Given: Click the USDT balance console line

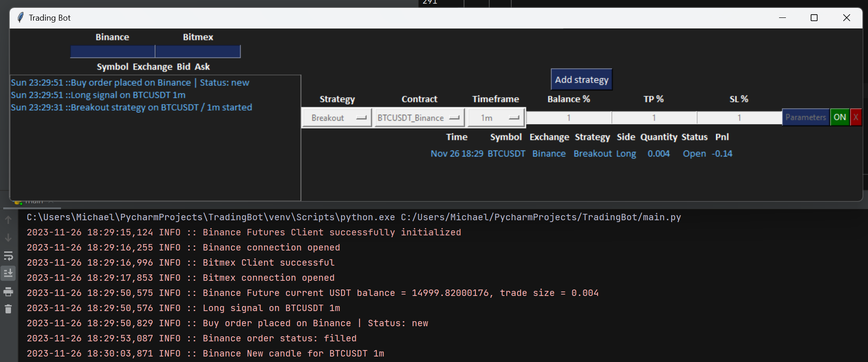Looking at the screenshot, I should pos(313,293).
